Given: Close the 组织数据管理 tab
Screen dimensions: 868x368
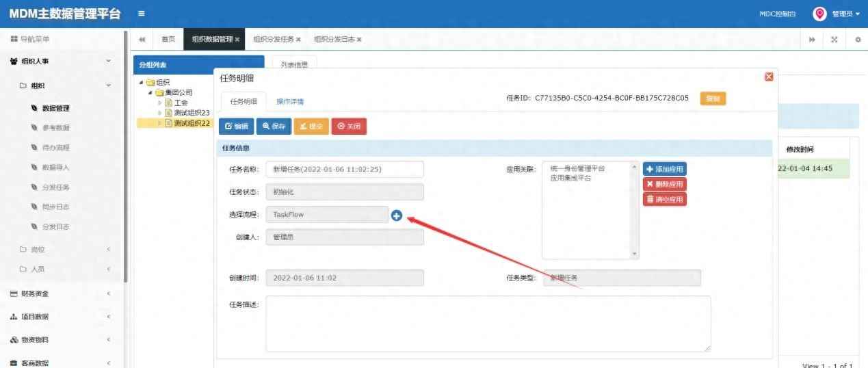Looking at the screenshot, I should [x=237, y=40].
